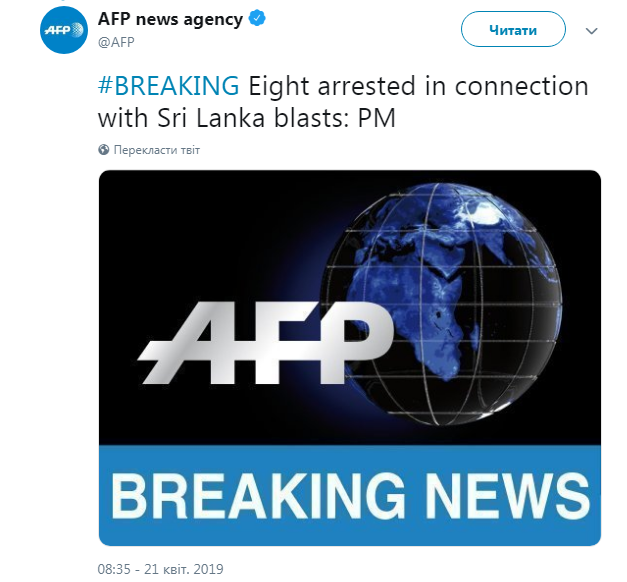Viewport: 627px width, 582px height.
Task: Click the AFP profile avatar
Action: click(x=65, y=36)
